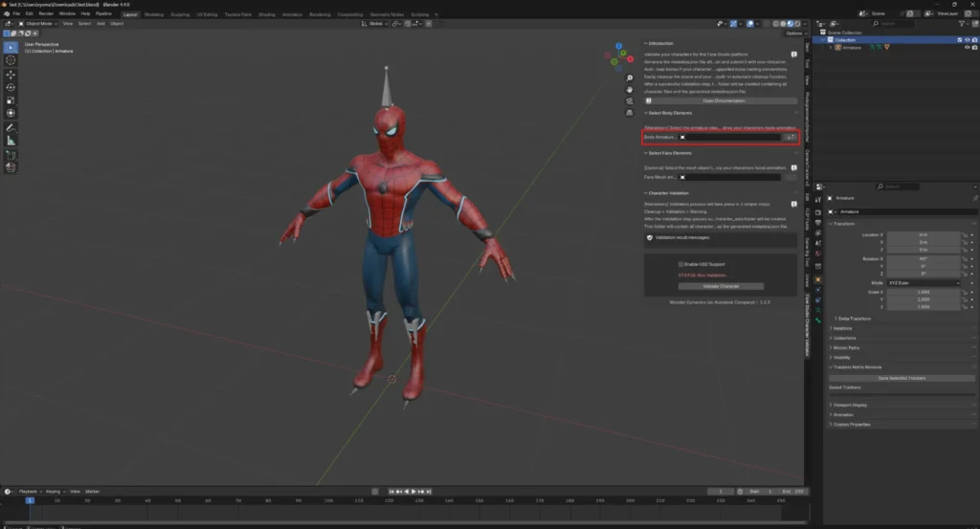Viewport: 980px width, 529px height.
Task: Select the Move tool in the toolbar
Action: (x=11, y=74)
